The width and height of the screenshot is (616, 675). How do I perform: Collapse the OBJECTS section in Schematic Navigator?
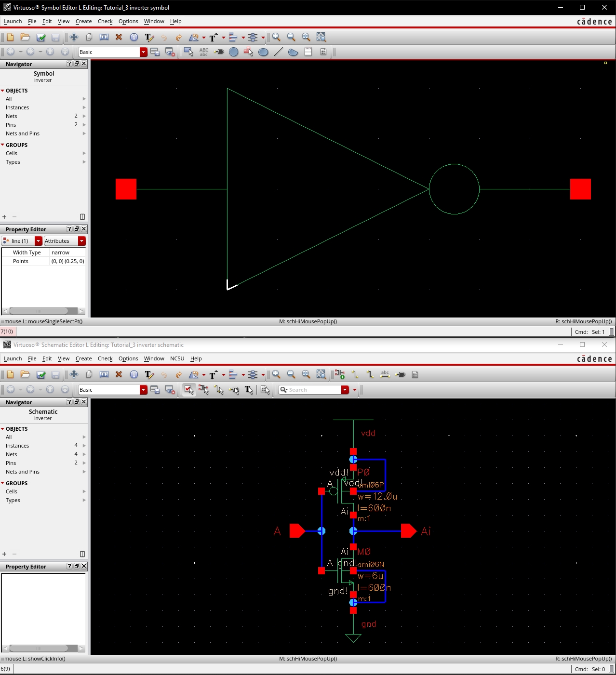click(x=3, y=429)
